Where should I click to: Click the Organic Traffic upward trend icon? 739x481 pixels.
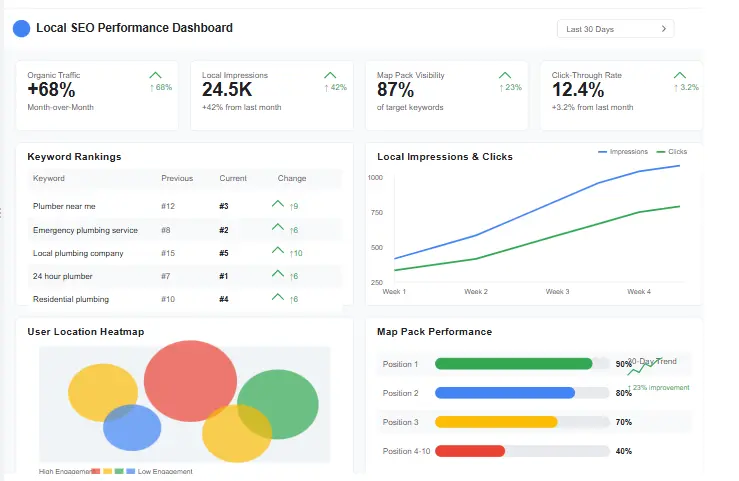pyautogui.click(x=155, y=75)
